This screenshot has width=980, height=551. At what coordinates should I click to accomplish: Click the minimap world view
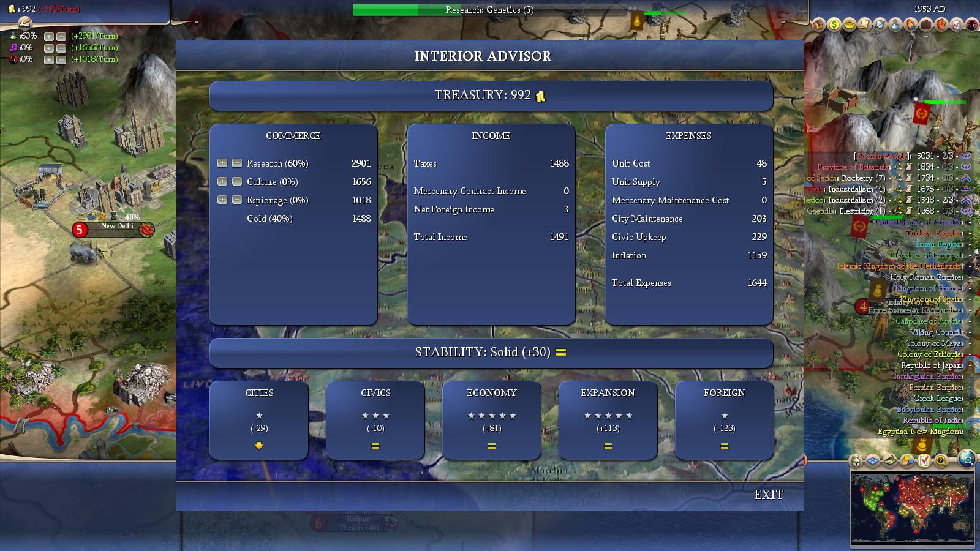913,509
